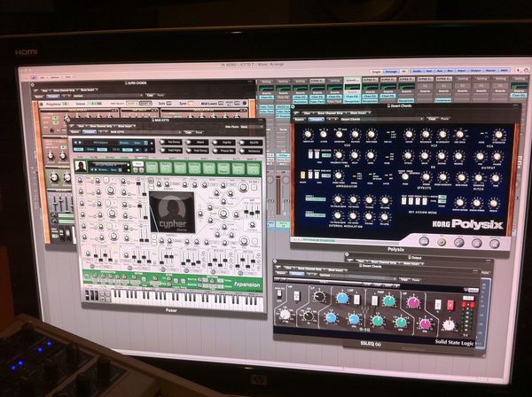Click the leftmost round button below Polysix panel

[424, 241]
